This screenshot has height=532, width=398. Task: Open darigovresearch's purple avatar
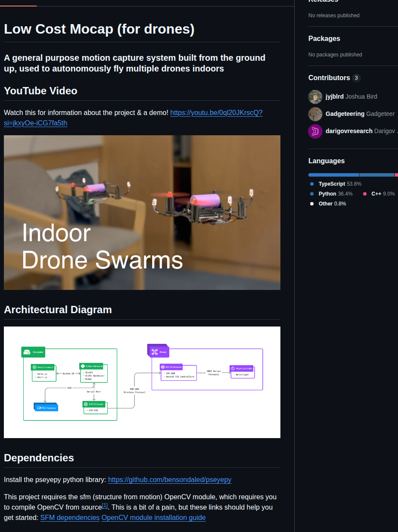pyautogui.click(x=315, y=131)
